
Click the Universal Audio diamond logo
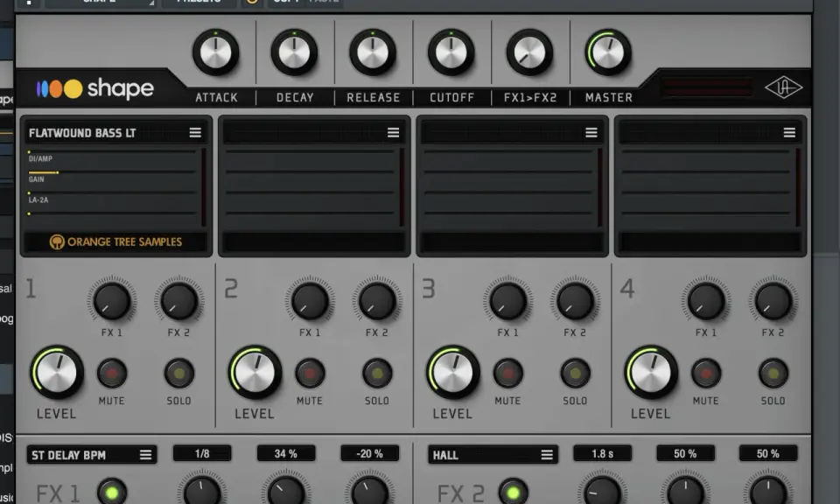(783, 87)
